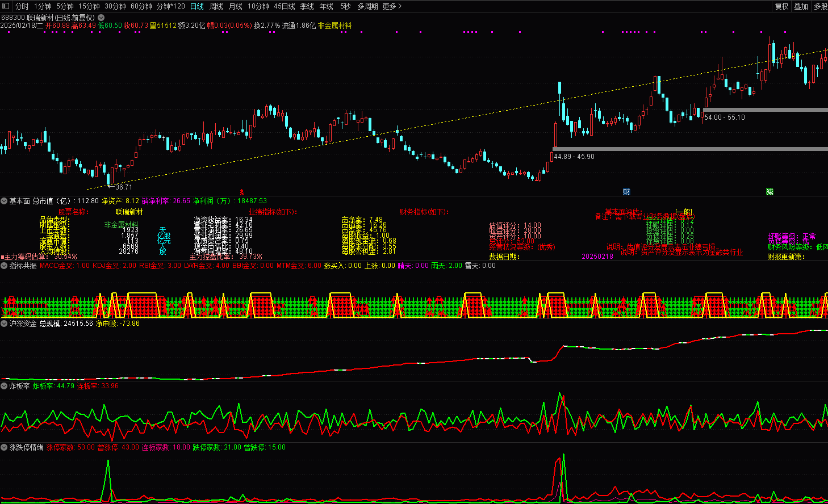This screenshot has height=504, width=828.
Task: Select the 15分钟 period
Action: click(89, 6)
